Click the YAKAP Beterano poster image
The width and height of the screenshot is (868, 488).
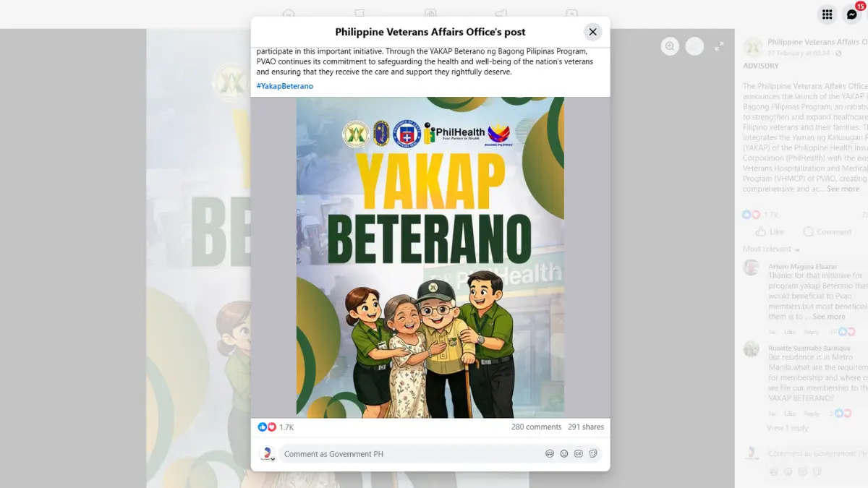coord(430,257)
